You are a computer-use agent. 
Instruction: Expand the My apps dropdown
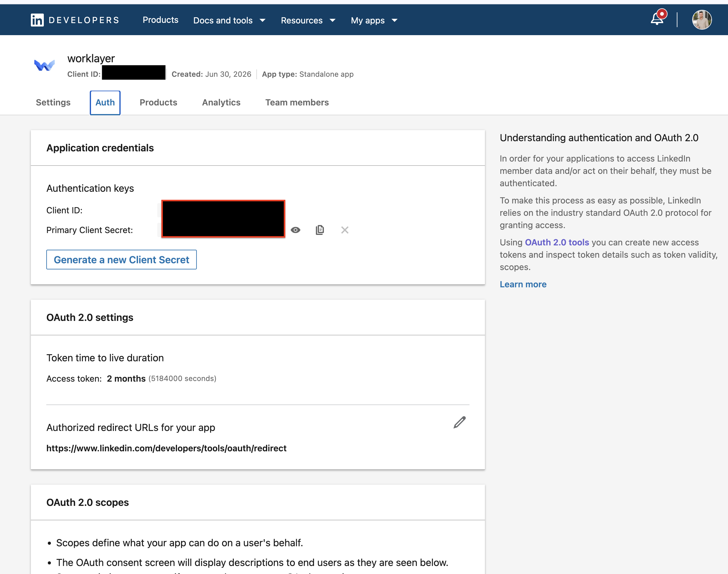374,20
